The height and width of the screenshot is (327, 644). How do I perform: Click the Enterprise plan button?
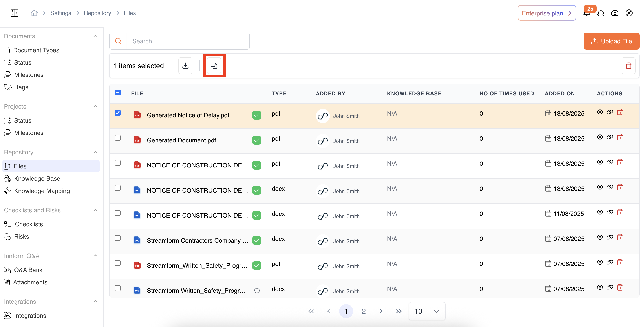tap(547, 13)
